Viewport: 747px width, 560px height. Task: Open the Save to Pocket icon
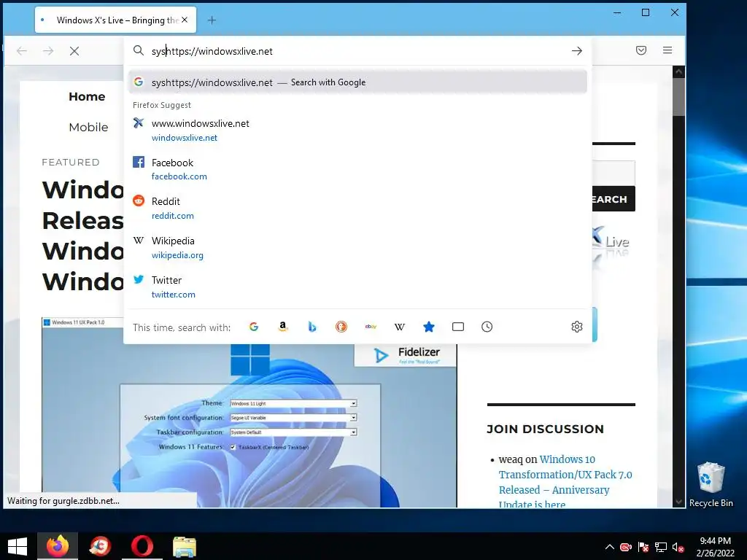tap(641, 50)
